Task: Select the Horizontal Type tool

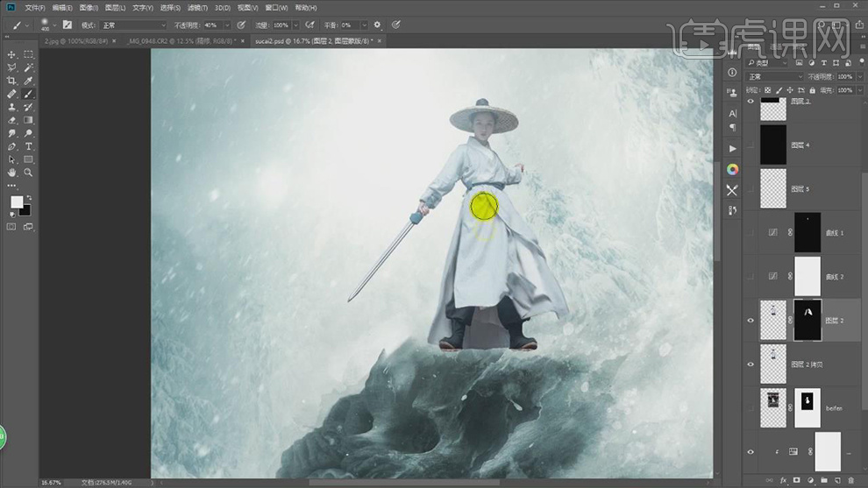Action: 28,146
